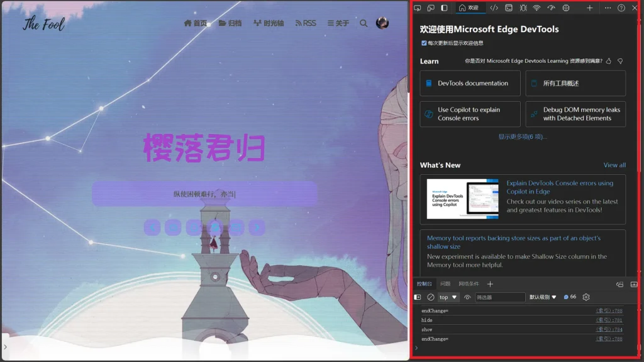Click the 66 issues counter badge
This screenshot has height=362, width=644.
coord(570,297)
